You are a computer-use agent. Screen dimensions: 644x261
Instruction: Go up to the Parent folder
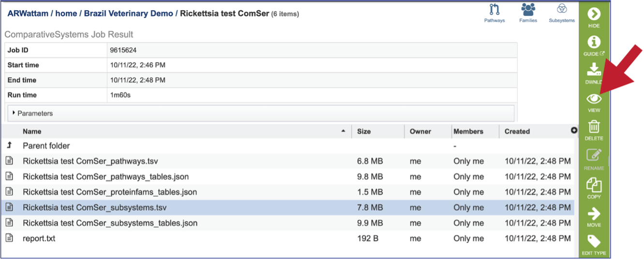[46, 146]
